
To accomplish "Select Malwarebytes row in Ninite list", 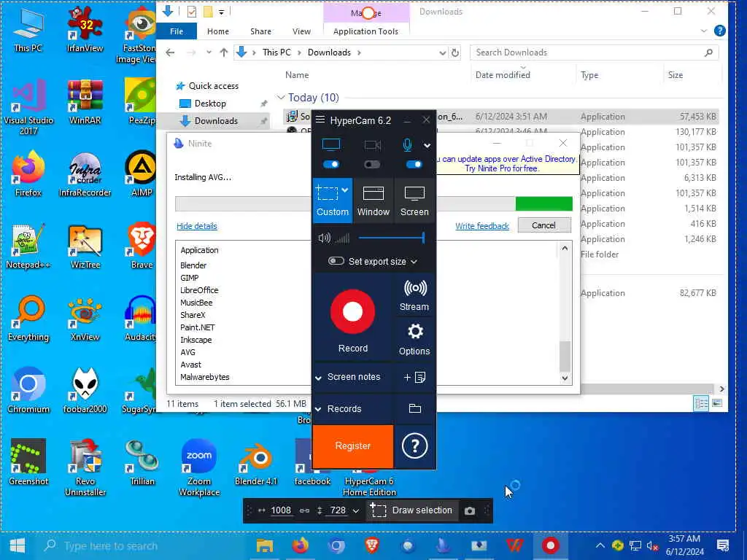I will pos(205,377).
